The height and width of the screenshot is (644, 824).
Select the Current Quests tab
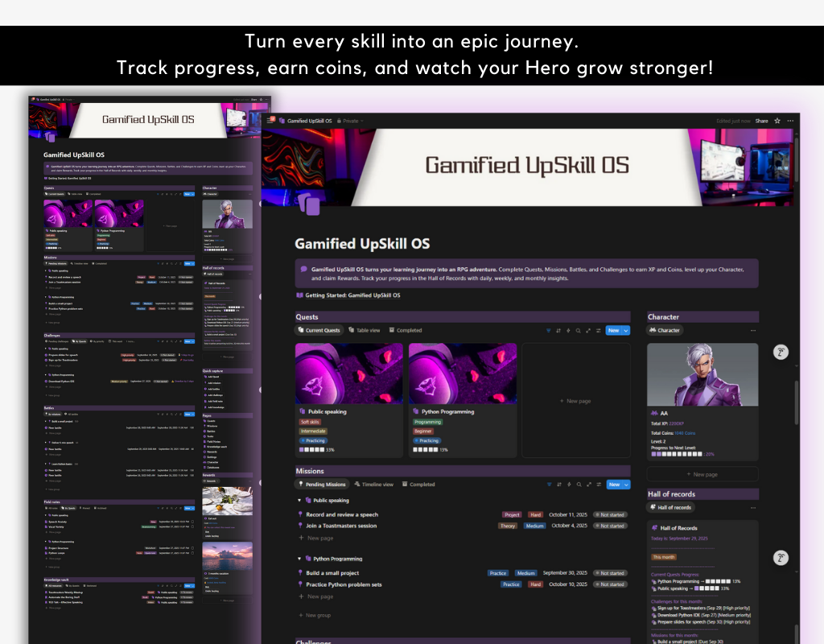319,330
